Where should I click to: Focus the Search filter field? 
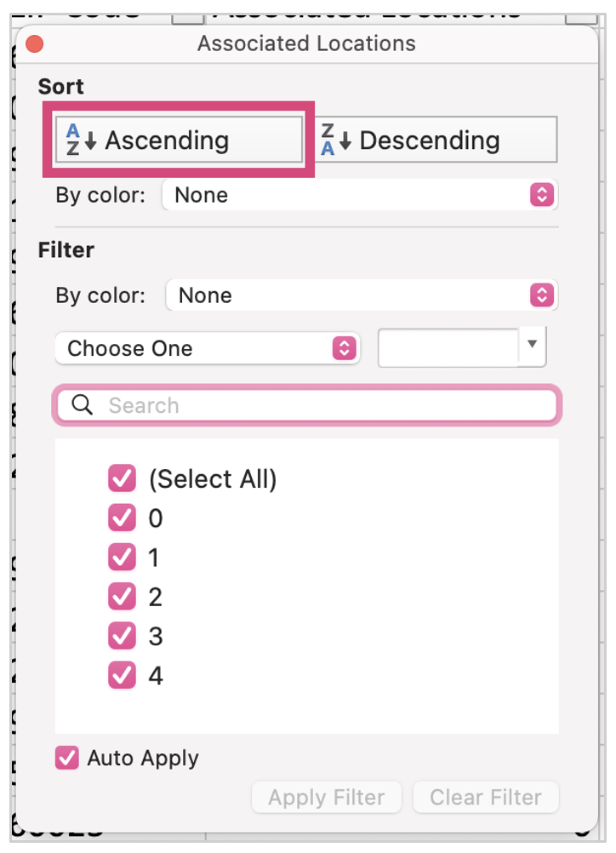tap(323, 405)
